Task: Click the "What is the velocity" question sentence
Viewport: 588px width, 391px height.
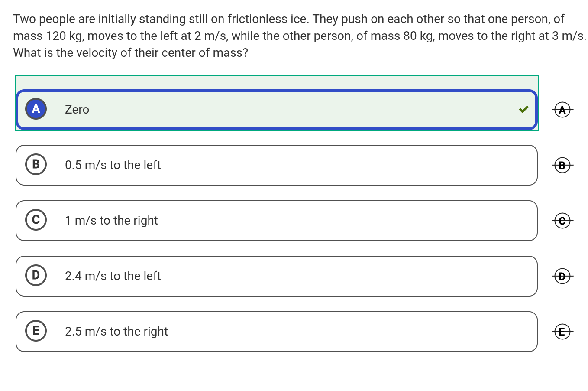Action: pyautogui.click(x=130, y=53)
